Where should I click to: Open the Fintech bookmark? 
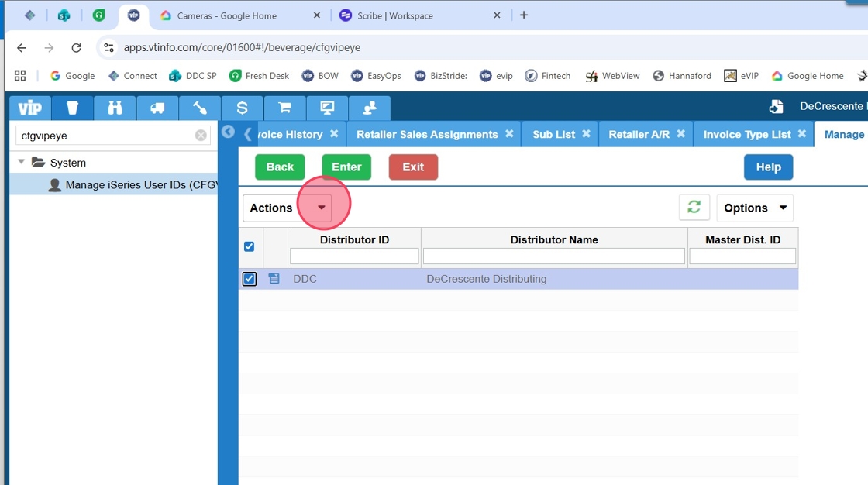pyautogui.click(x=547, y=76)
